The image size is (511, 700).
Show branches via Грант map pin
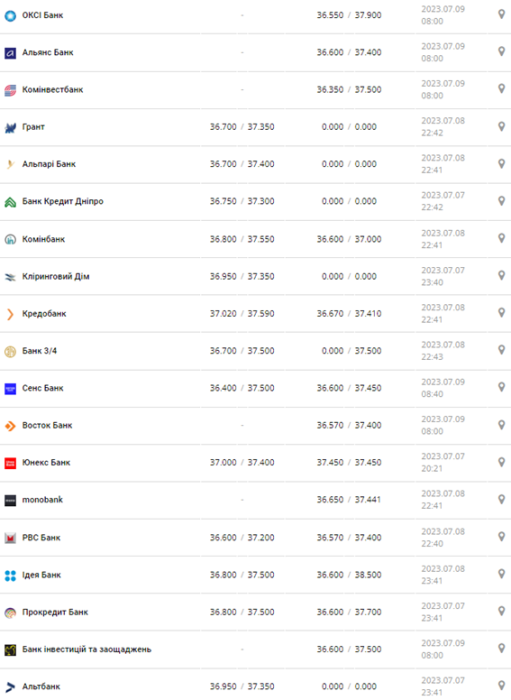[x=501, y=126]
